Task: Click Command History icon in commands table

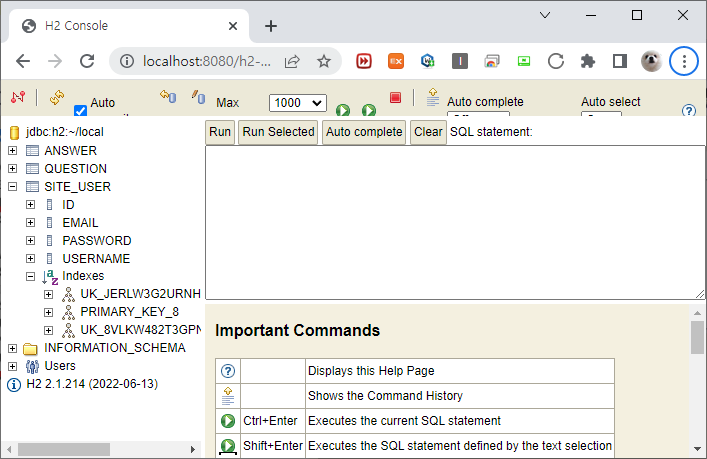Action: (228, 396)
